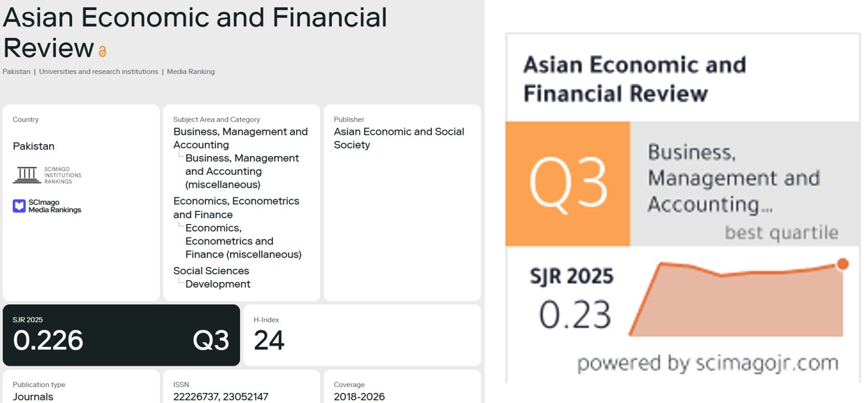This screenshot has width=868, height=403.
Task: Select Business, Management and Accounting subject area
Action: [x=241, y=138]
